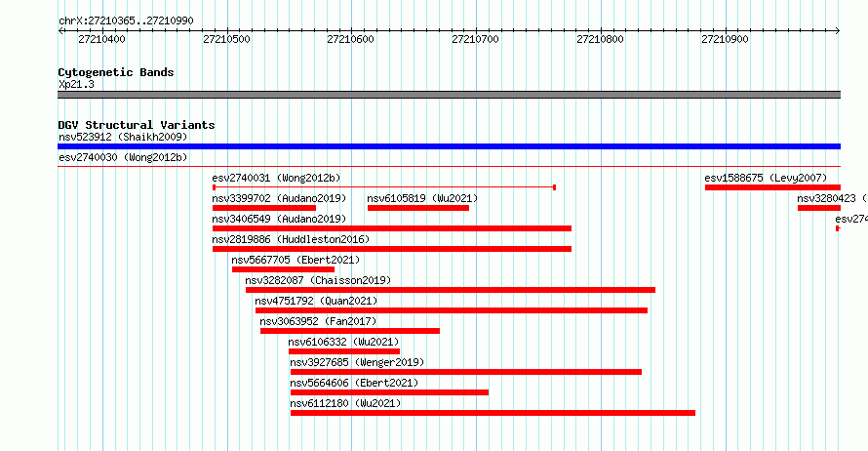
Task: Click ruler position 27210600
Action: (x=350, y=39)
